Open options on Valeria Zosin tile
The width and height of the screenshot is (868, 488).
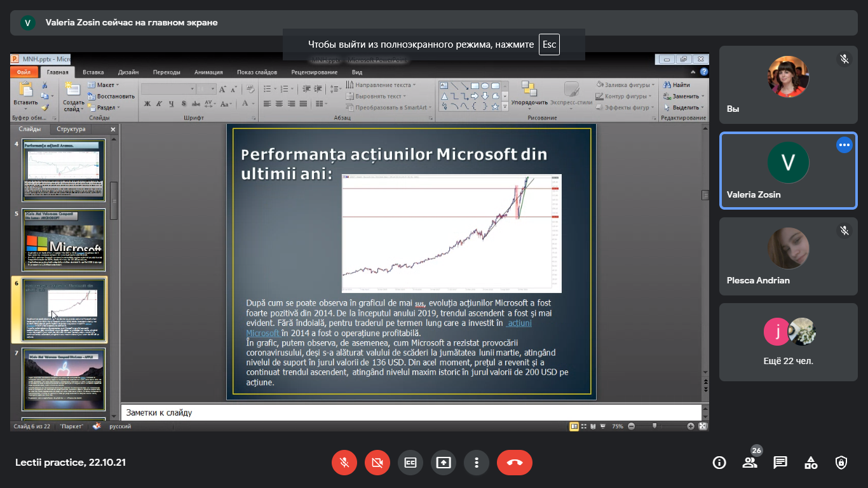pyautogui.click(x=844, y=146)
